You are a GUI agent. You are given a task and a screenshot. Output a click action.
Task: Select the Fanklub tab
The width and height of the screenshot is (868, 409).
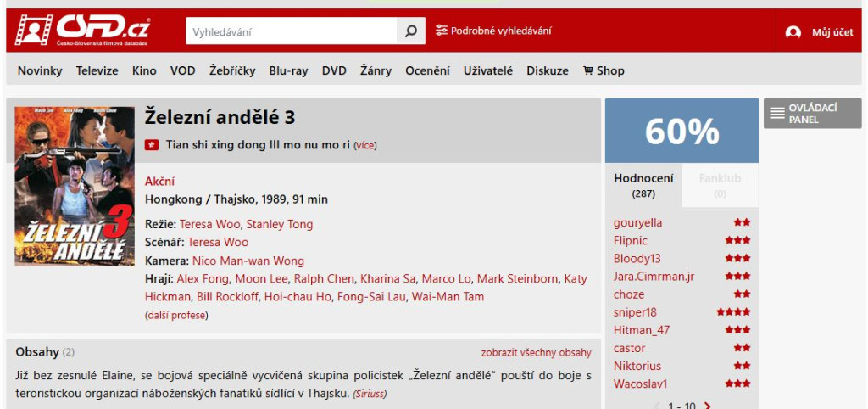720,186
